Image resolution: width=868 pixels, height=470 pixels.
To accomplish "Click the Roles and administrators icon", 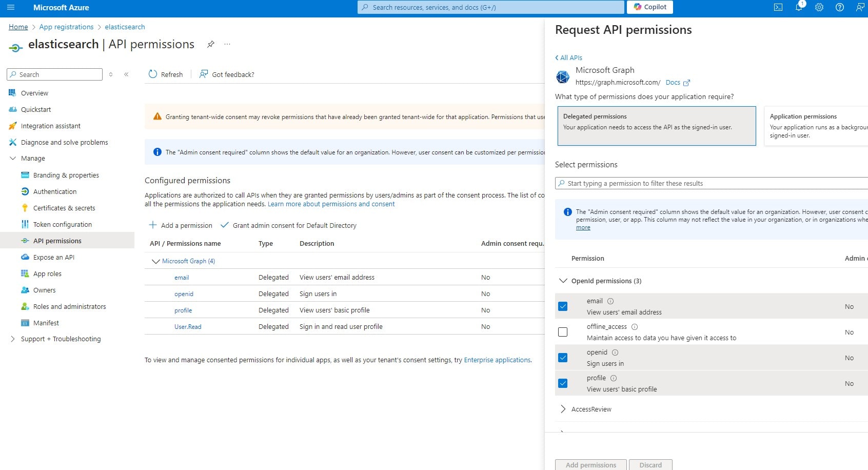I will pos(25,306).
